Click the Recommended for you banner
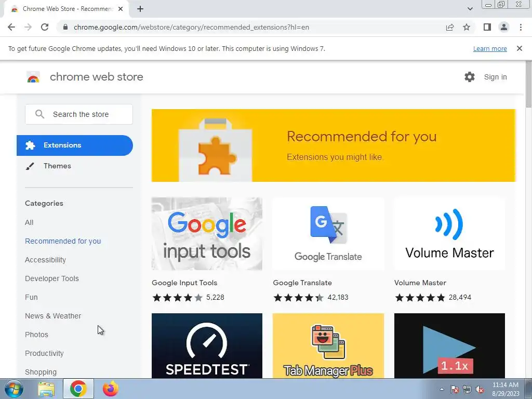 click(x=334, y=145)
